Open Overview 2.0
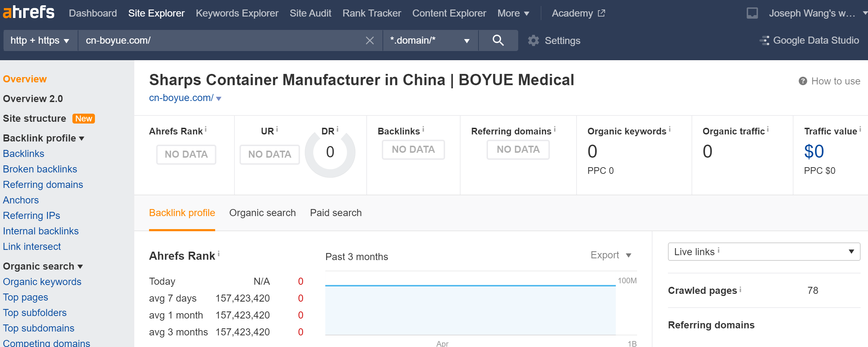The image size is (868, 347). [33, 99]
